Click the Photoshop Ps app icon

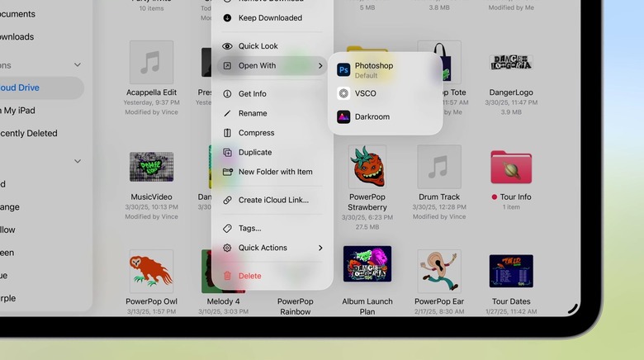pos(343,70)
